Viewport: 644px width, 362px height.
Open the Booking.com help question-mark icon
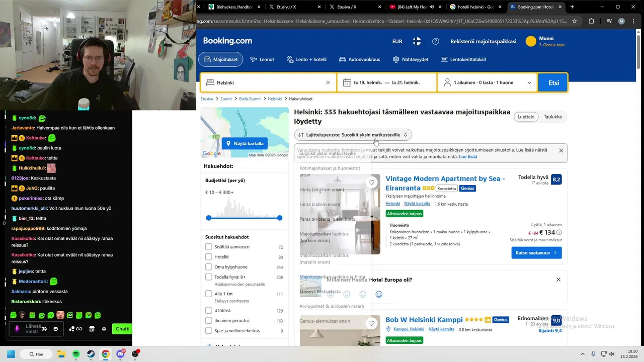(436, 41)
